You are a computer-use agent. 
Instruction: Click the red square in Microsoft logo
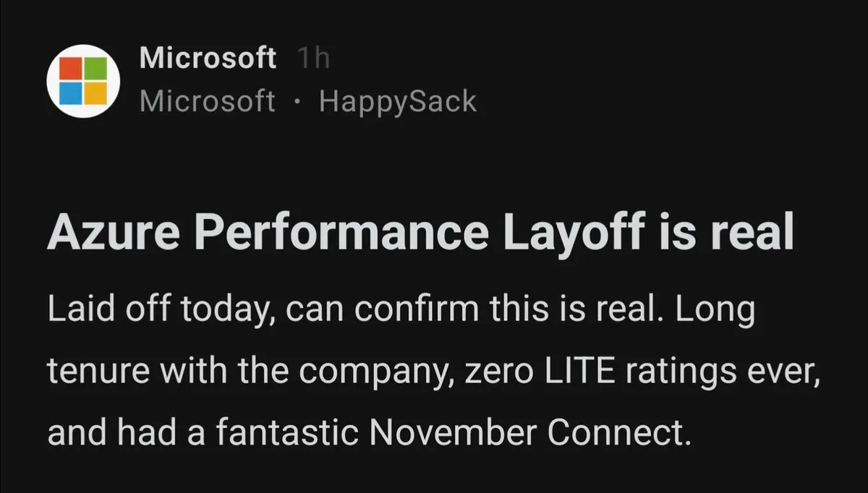click(70, 69)
